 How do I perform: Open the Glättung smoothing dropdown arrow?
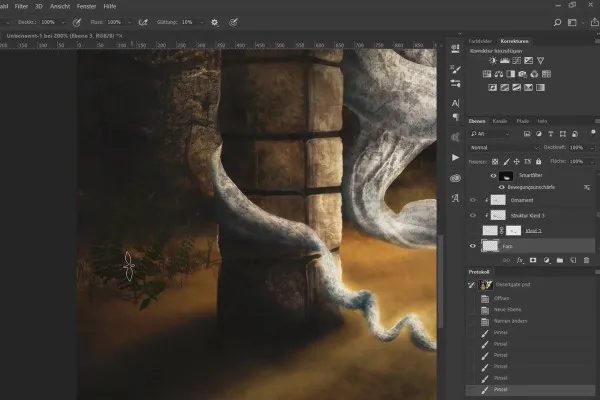(x=202, y=23)
